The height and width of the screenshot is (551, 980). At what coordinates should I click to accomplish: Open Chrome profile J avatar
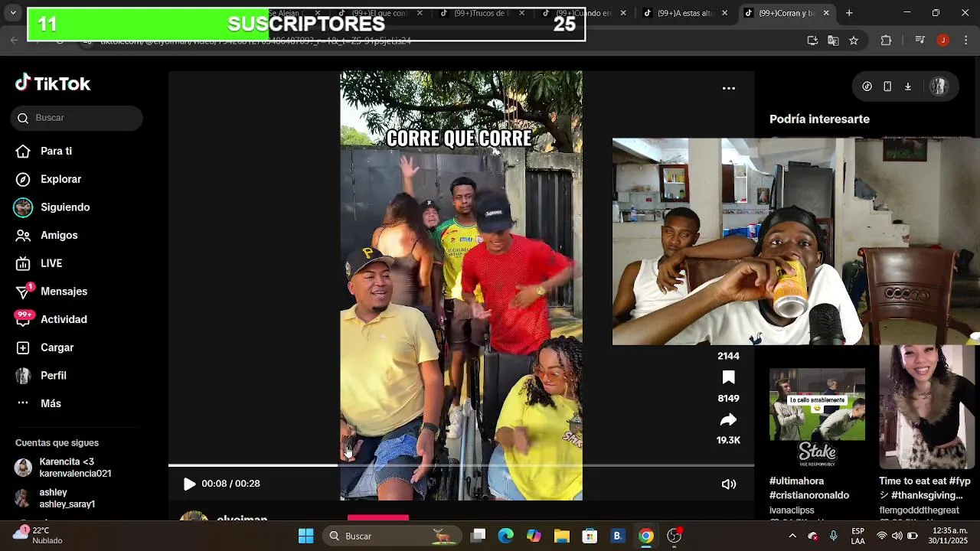(943, 41)
